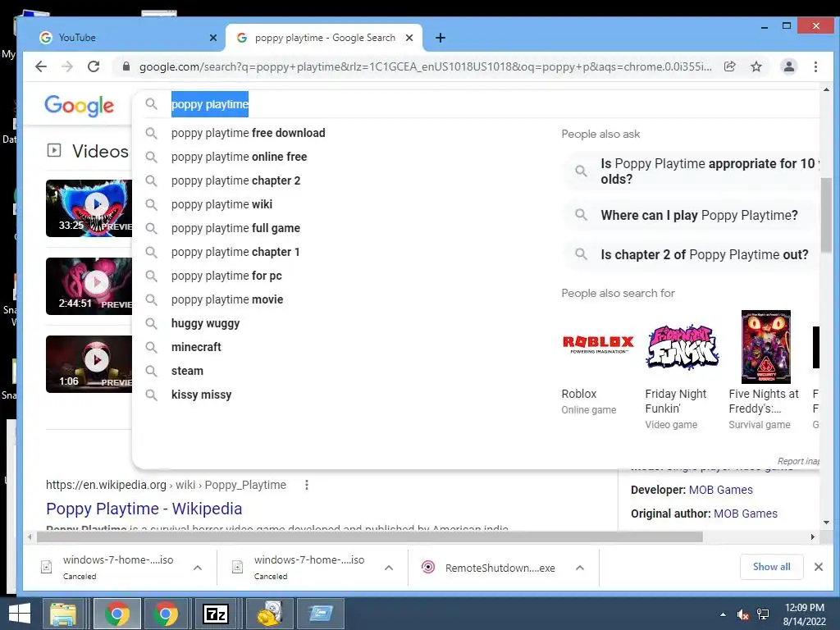The height and width of the screenshot is (630, 840).
Task: Select the minecraft suggestion
Action: 196,347
